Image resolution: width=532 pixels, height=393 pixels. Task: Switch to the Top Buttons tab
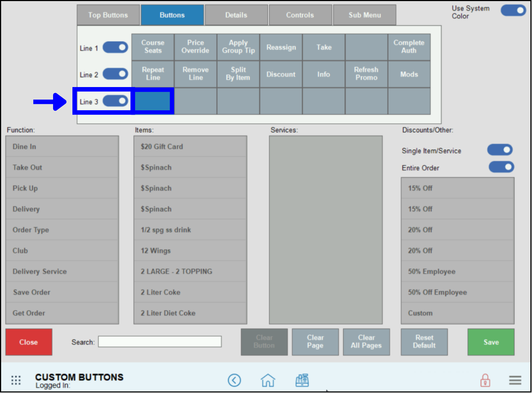(x=108, y=15)
